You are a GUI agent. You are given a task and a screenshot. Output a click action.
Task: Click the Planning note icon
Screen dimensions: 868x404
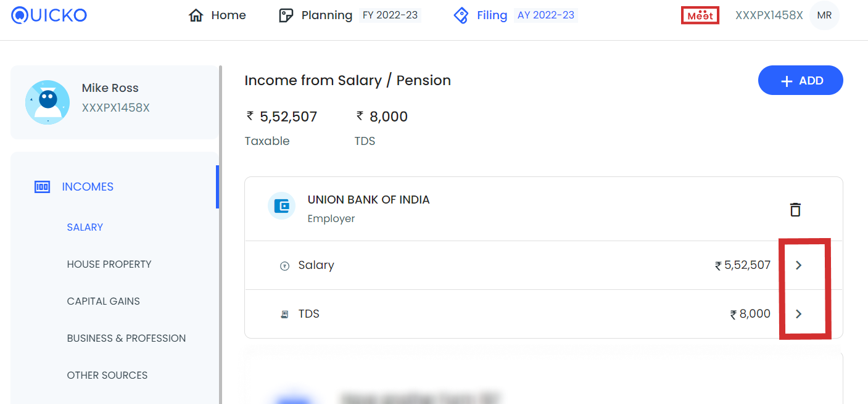pyautogui.click(x=286, y=15)
